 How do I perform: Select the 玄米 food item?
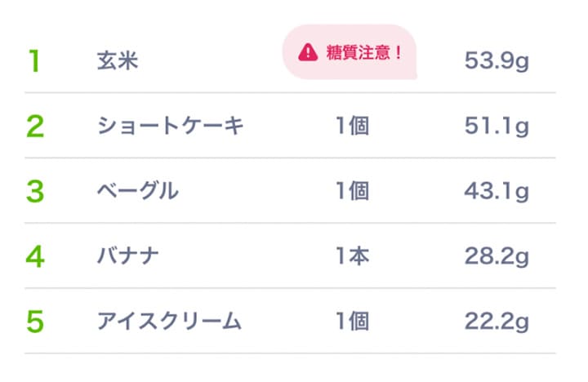tap(118, 60)
